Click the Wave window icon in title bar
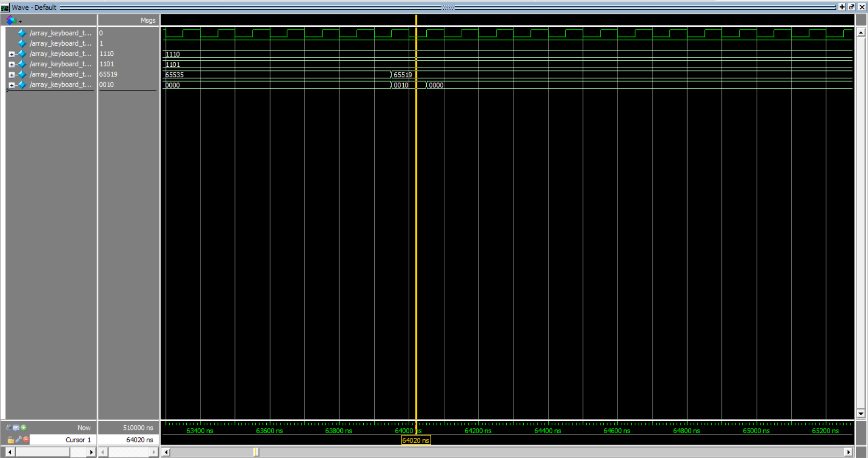The image size is (868, 458). pos(5,7)
